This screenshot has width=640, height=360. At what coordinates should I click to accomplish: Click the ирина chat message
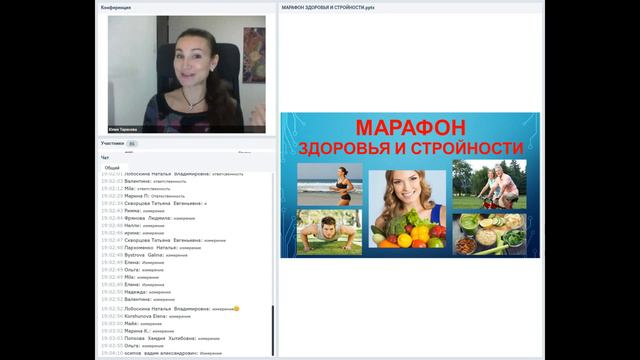pyautogui.click(x=133, y=233)
